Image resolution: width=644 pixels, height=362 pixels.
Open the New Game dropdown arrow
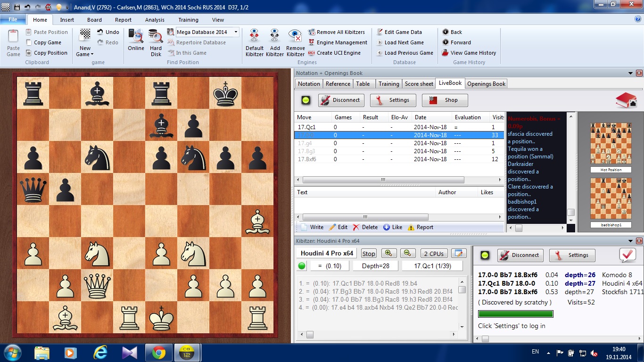point(92,55)
